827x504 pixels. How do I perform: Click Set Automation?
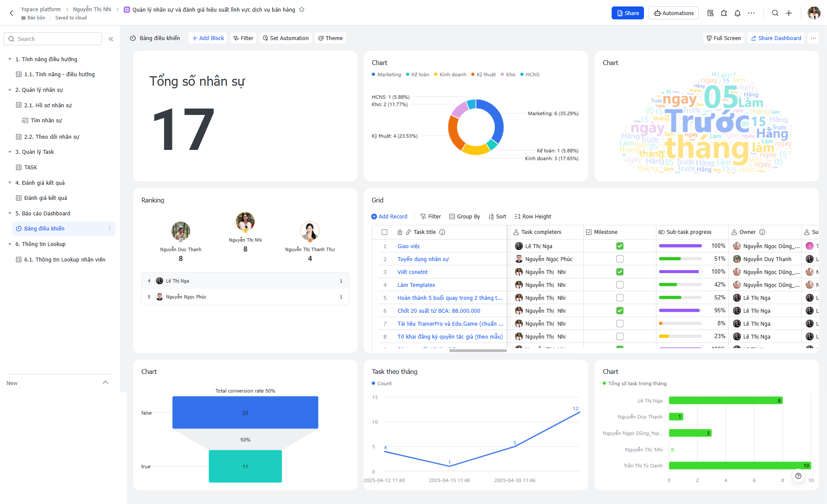(x=286, y=38)
